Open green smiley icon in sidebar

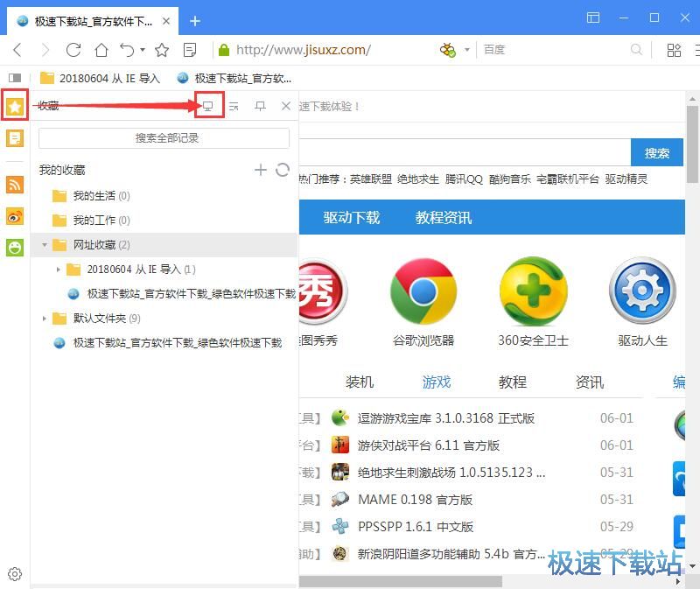click(15, 248)
